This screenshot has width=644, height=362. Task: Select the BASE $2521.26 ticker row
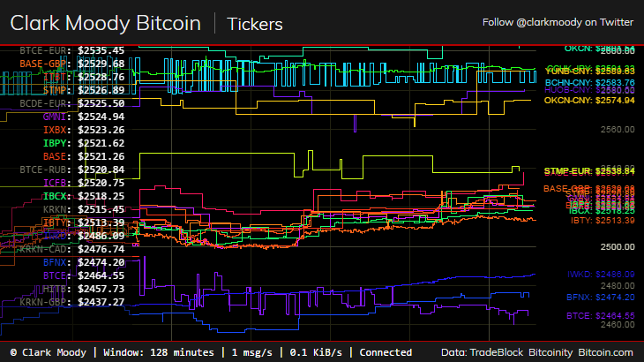pos(84,156)
